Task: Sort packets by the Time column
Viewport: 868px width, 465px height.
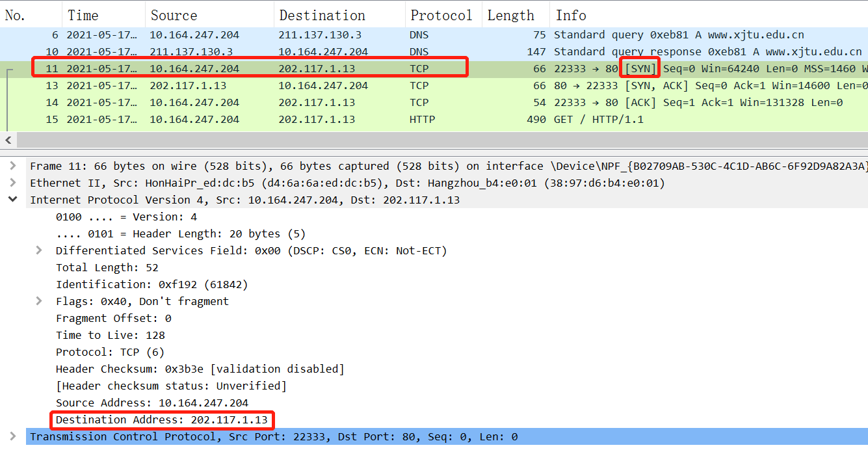Action: (x=83, y=14)
